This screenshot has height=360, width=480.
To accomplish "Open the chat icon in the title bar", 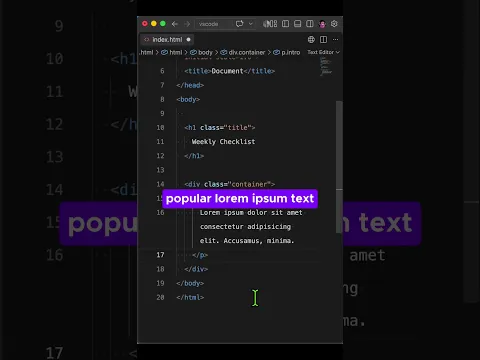I will click(239, 24).
